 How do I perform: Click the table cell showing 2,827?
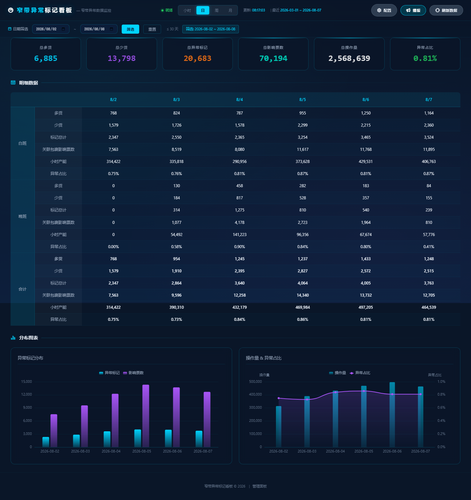302,271
